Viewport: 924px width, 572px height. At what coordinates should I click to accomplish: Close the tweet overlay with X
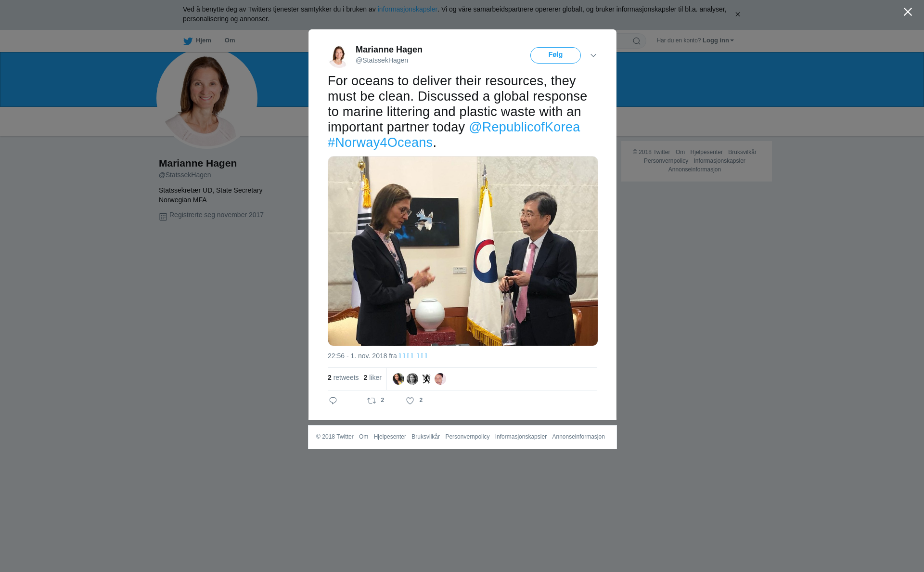coord(908,12)
